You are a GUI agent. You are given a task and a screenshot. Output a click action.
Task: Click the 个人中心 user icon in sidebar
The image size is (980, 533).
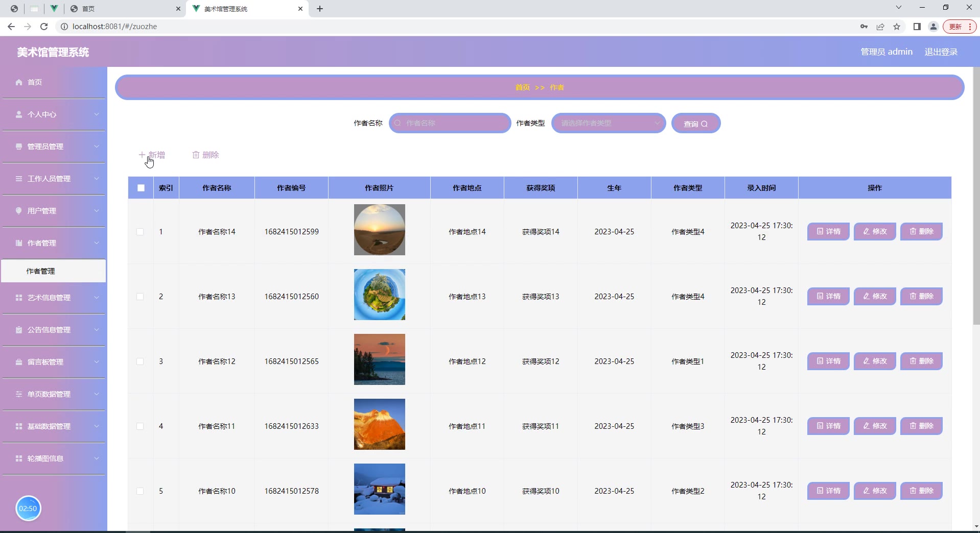19,114
